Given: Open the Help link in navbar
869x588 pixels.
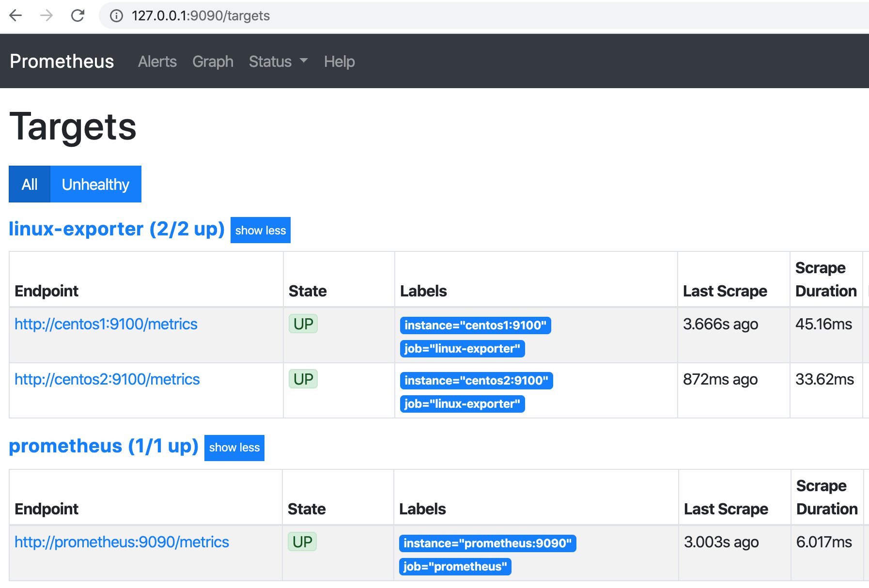Looking at the screenshot, I should pyautogui.click(x=340, y=62).
